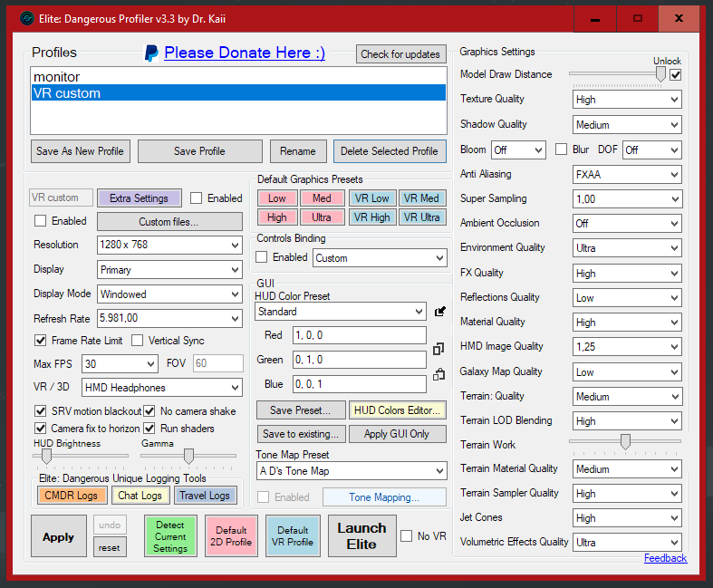This screenshot has width=713, height=588.
Task: Check the No VR box
Action: (x=406, y=536)
